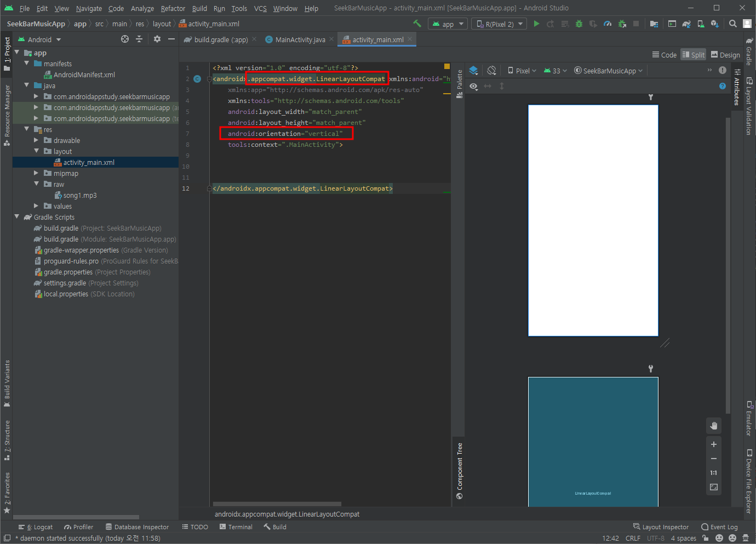The width and height of the screenshot is (756, 544).
Task: Toggle the Palette panel in designer
Action: tap(459, 84)
